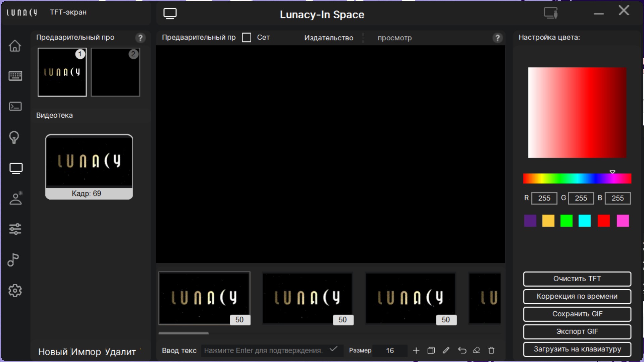Click the Настройка цвета: heading
Image resolution: width=644 pixels, height=362 pixels.
tap(549, 38)
